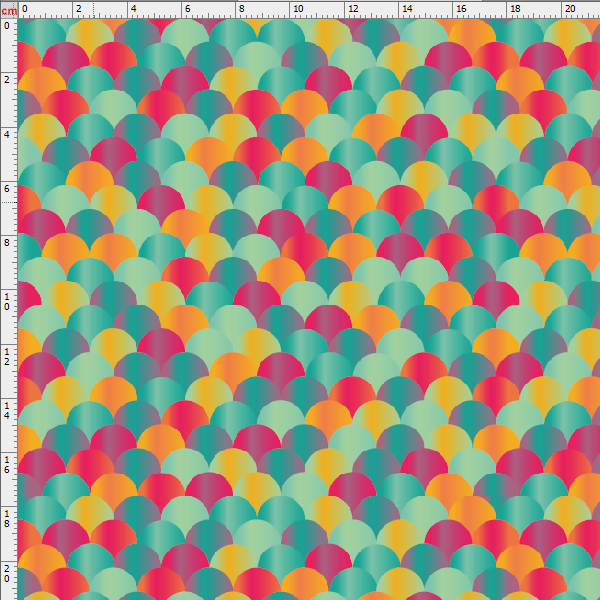This screenshot has height=600, width=600.
Task: Click the 10 mark on horizontal ruler
Action: pos(298,9)
